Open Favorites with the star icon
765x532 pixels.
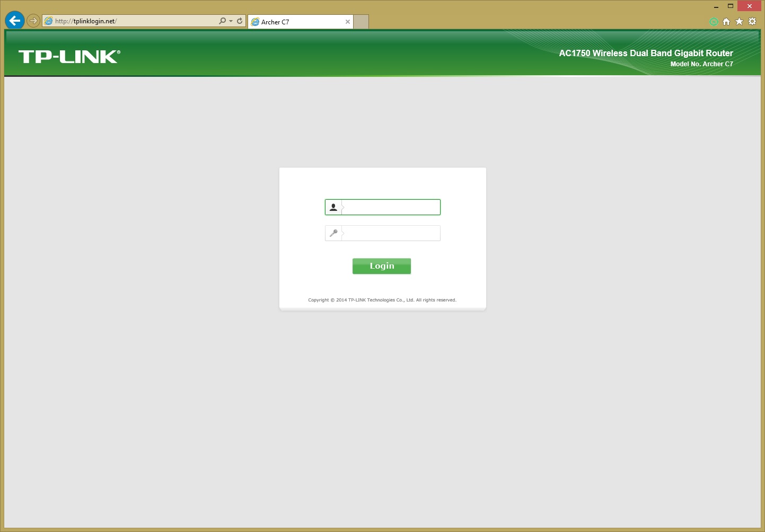(739, 22)
